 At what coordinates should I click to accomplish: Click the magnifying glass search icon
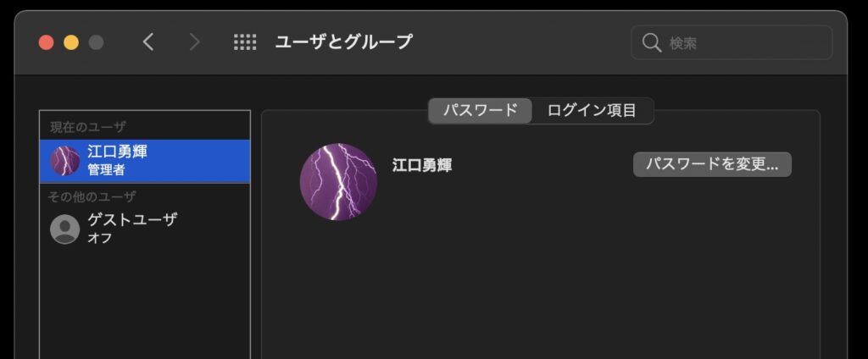652,42
